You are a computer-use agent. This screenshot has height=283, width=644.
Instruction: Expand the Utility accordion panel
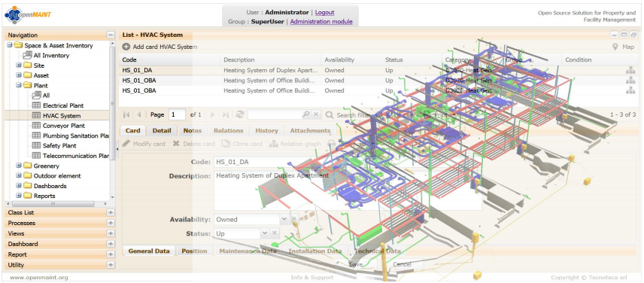click(x=110, y=265)
